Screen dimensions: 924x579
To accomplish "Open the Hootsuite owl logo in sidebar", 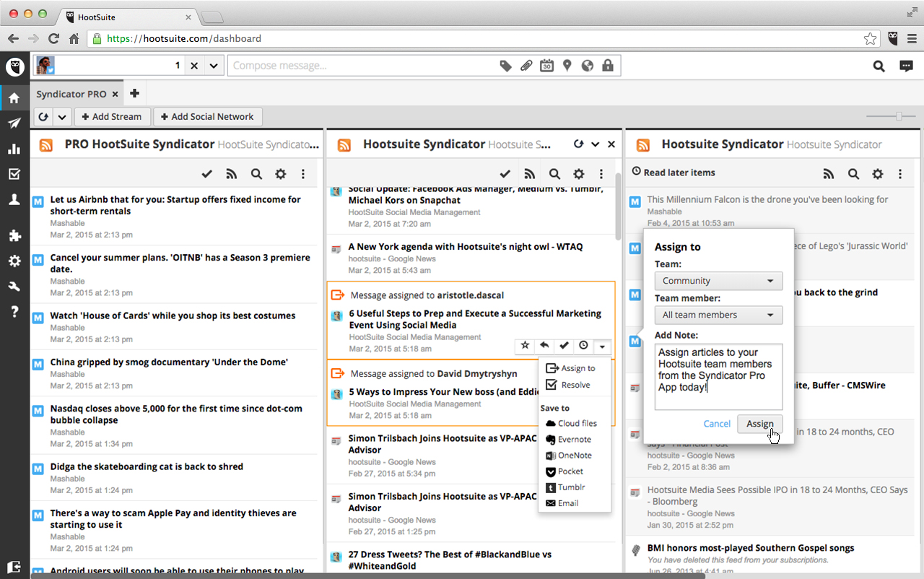I will click(14, 67).
